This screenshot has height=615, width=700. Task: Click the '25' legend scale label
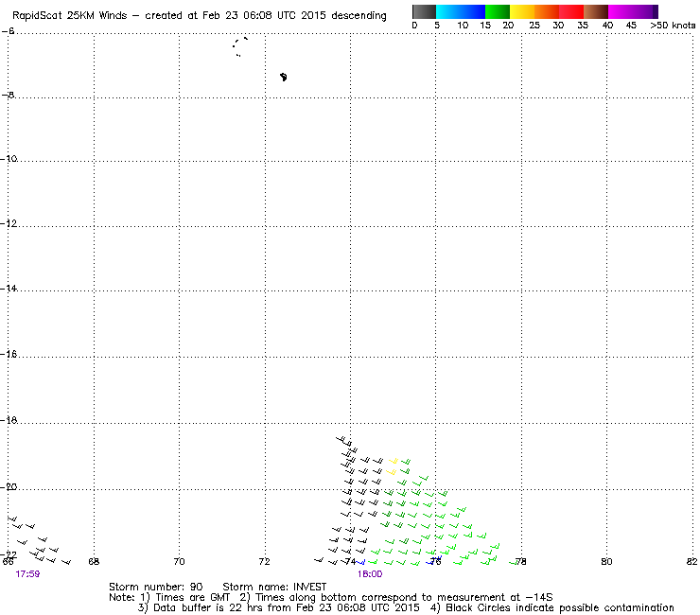[x=534, y=26]
